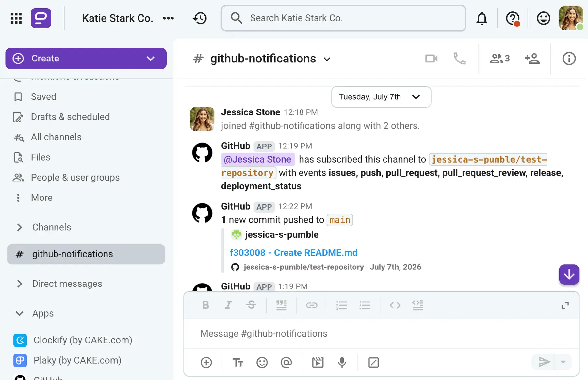Toggle italic text formatting

(228, 305)
